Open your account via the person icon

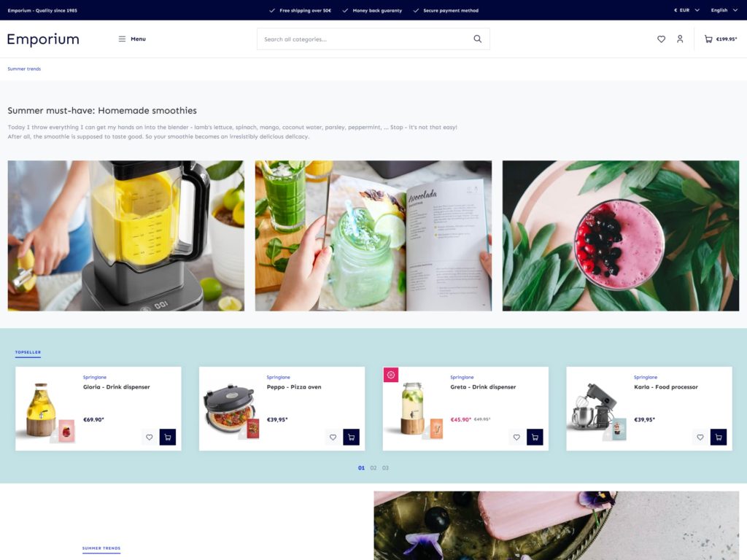[680, 39]
